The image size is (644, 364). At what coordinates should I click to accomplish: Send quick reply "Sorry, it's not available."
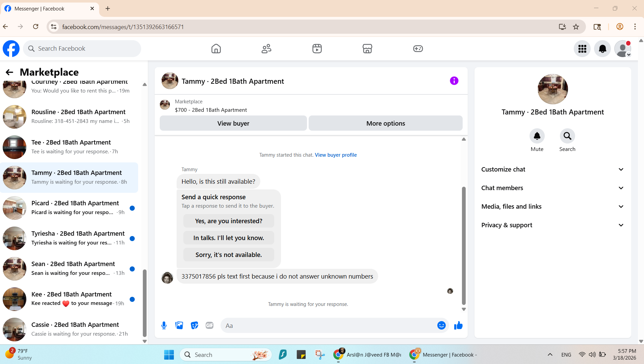[x=229, y=255]
